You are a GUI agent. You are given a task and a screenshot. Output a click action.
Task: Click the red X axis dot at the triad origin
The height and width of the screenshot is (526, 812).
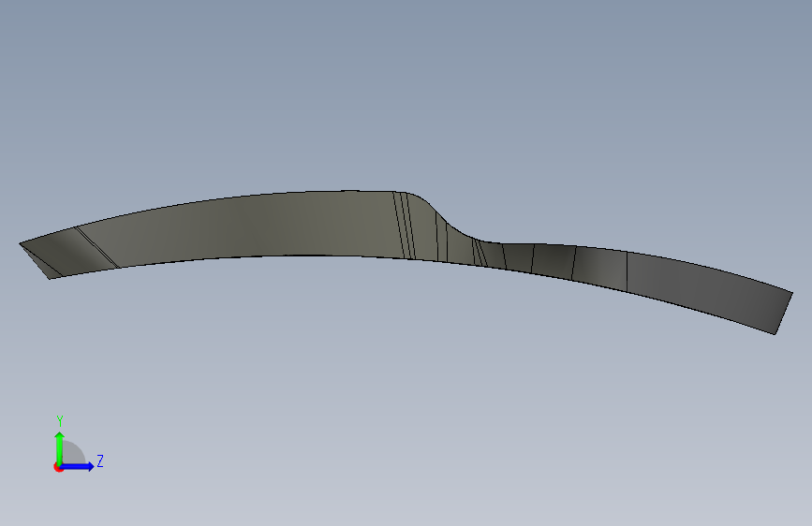(58, 467)
